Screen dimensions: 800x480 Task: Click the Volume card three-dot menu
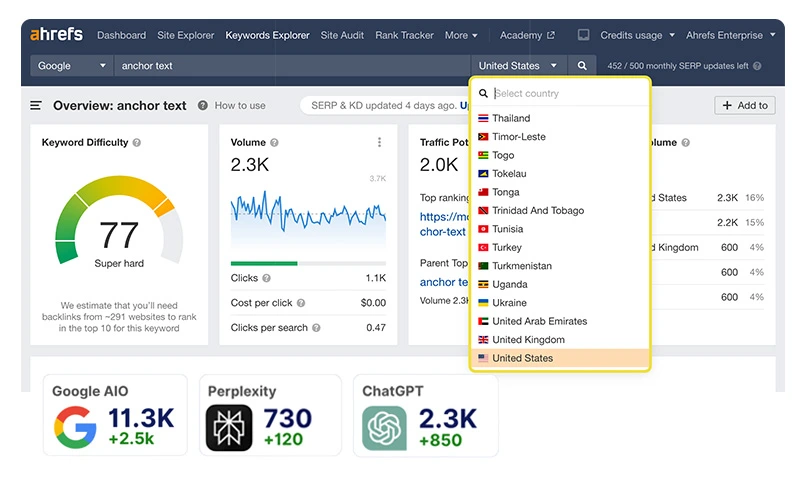(380, 143)
